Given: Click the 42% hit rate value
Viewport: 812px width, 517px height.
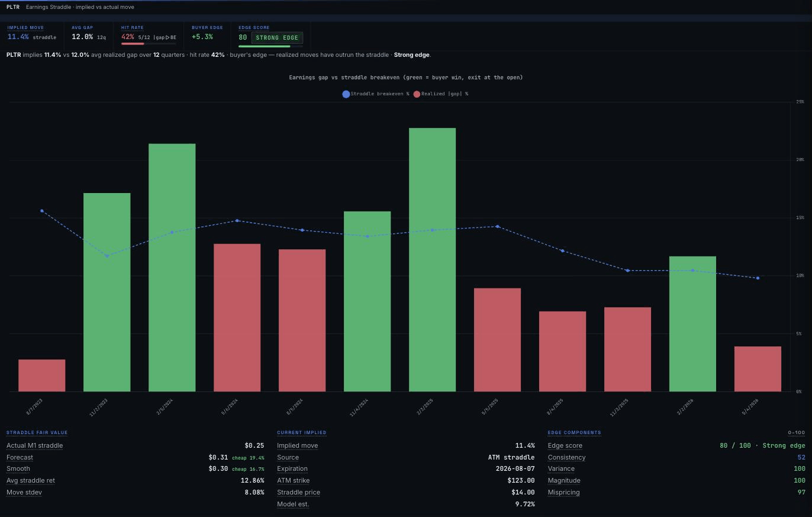Looking at the screenshot, I should coord(128,37).
